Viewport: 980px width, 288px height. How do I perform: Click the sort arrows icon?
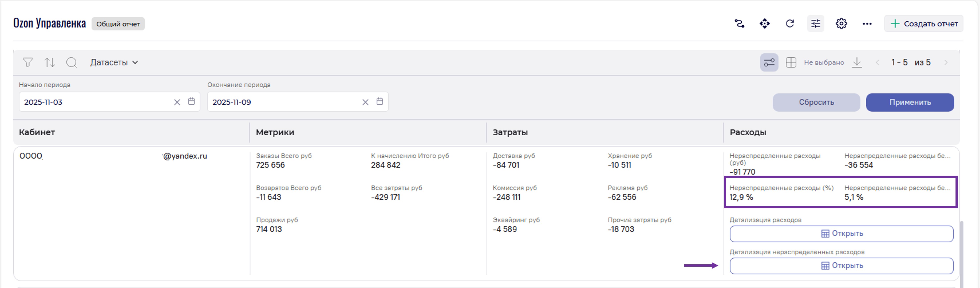click(50, 62)
